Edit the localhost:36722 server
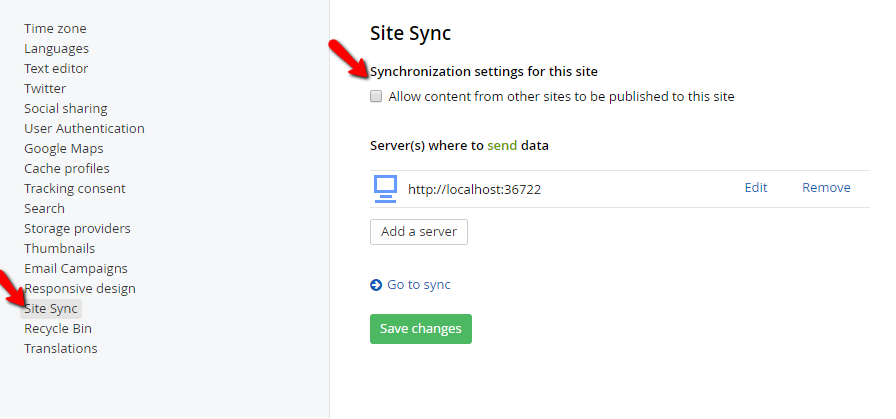The image size is (896, 419). (756, 187)
